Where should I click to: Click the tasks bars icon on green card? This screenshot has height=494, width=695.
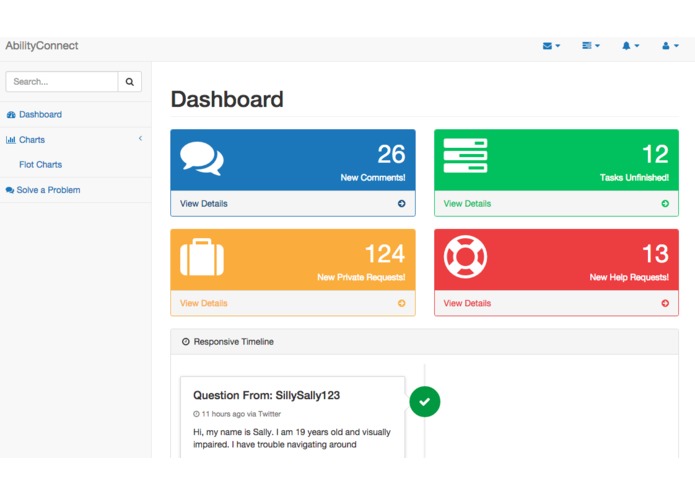(x=465, y=156)
